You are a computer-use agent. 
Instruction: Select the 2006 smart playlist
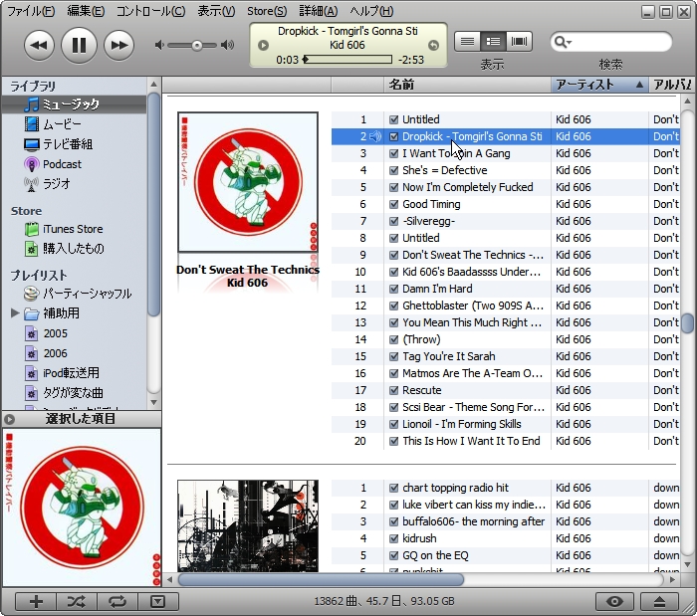pos(55,353)
